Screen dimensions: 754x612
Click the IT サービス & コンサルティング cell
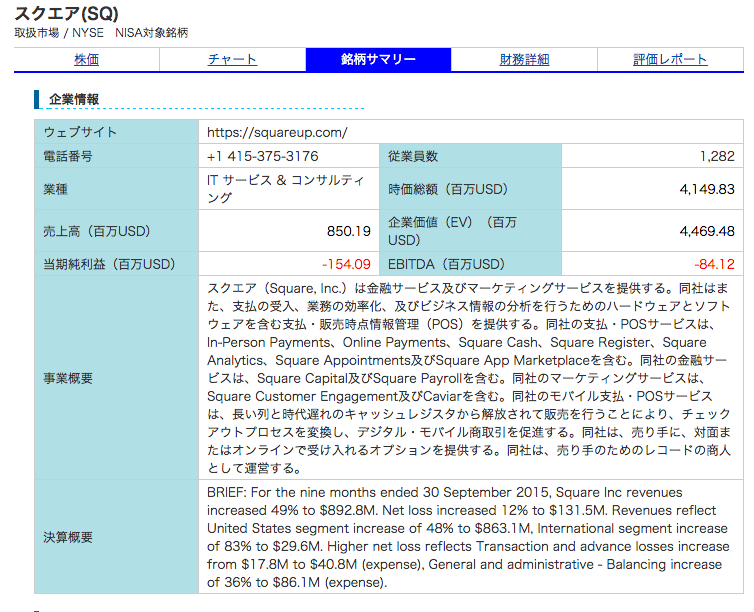click(289, 189)
